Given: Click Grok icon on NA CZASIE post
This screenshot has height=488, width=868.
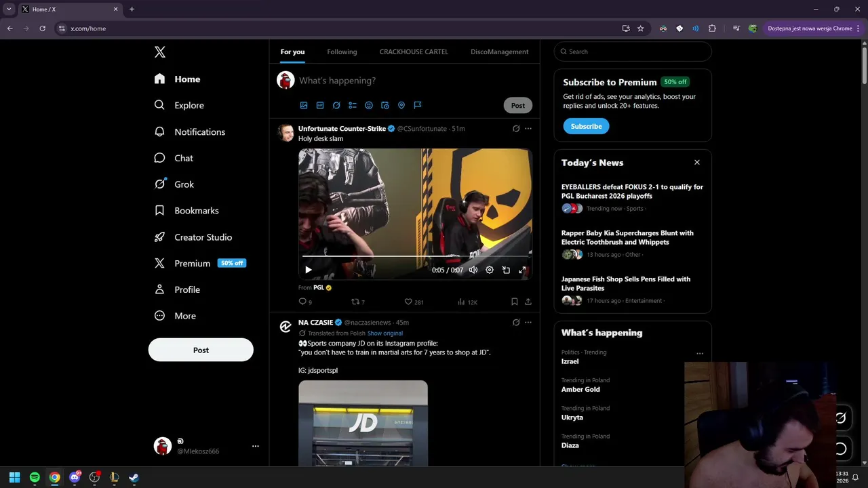Looking at the screenshot, I should [x=516, y=323].
